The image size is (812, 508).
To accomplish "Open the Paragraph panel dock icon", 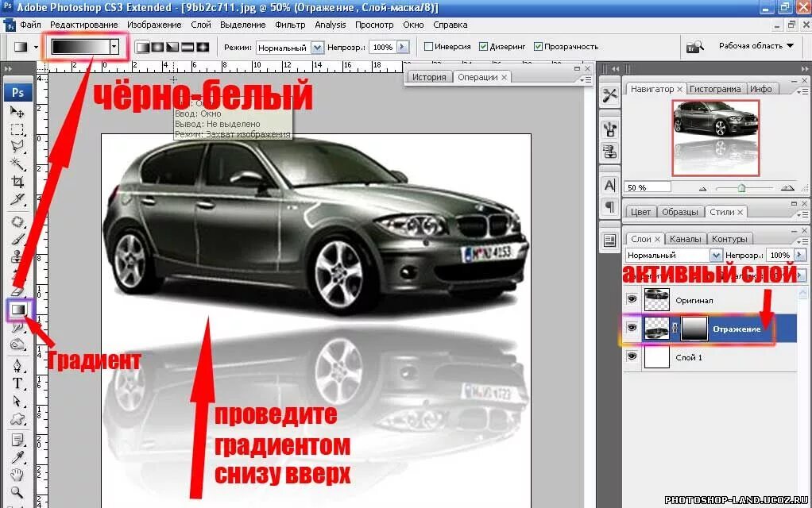I will (x=610, y=207).
